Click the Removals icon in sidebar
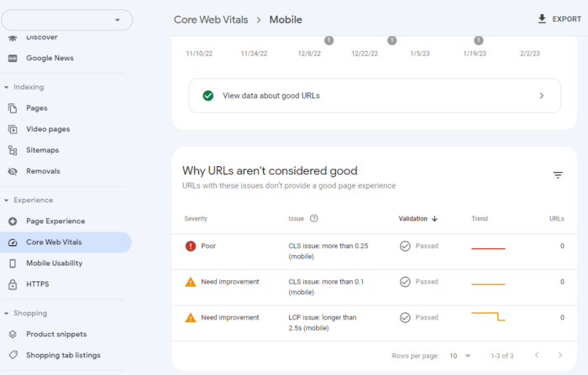The image size is (588, 375). click(x=13, y=171)
